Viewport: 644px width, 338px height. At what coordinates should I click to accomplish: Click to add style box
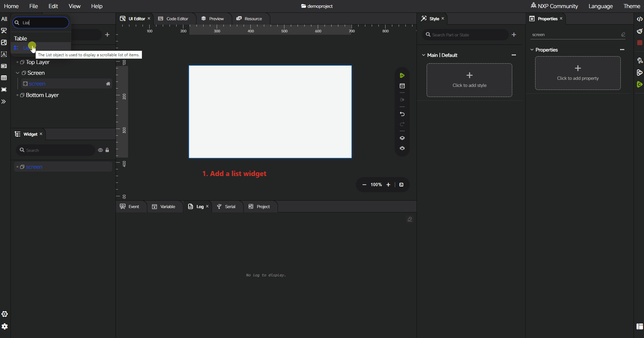coord(469,80)
